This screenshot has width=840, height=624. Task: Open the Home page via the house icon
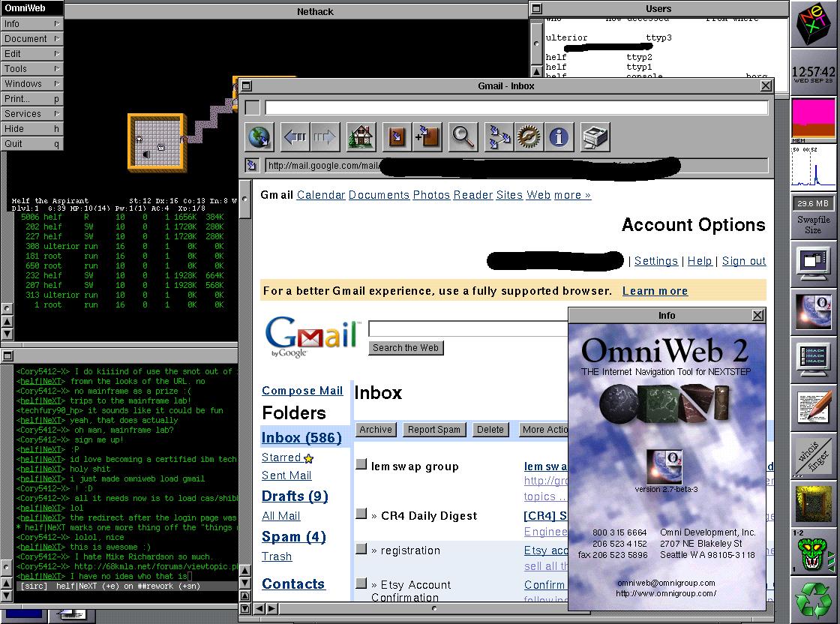(x=360, y=136)
